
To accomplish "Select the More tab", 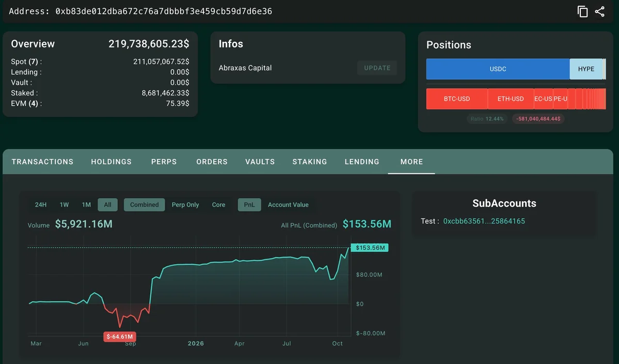I will pyautogui.click(x=412, y=162).
